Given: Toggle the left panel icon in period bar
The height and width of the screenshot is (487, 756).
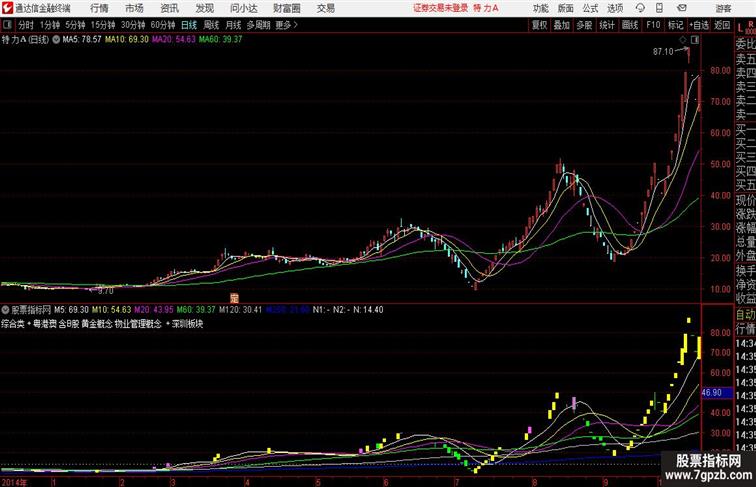Looking at the screenshot, I should [7, 25].
